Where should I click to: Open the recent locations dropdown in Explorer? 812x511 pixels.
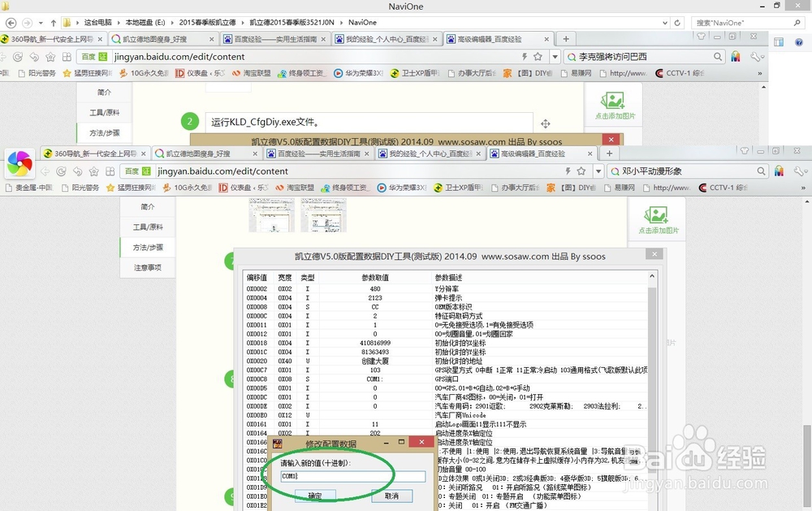point(41,23)
